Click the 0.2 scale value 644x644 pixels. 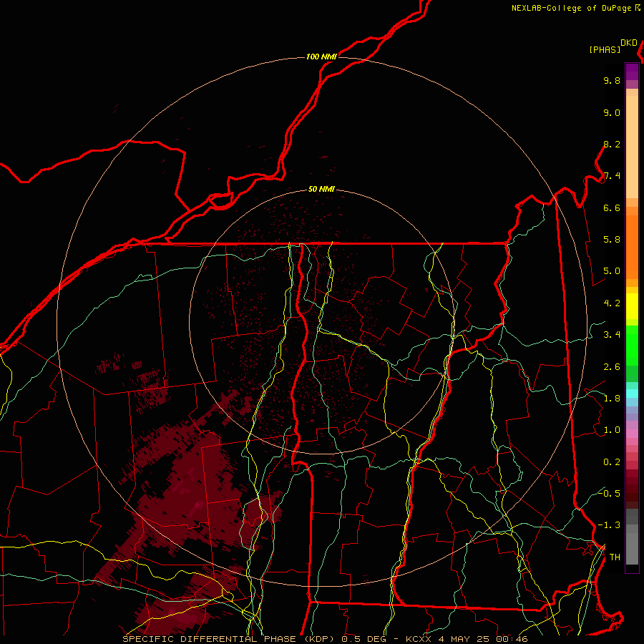tap(612, 462)
